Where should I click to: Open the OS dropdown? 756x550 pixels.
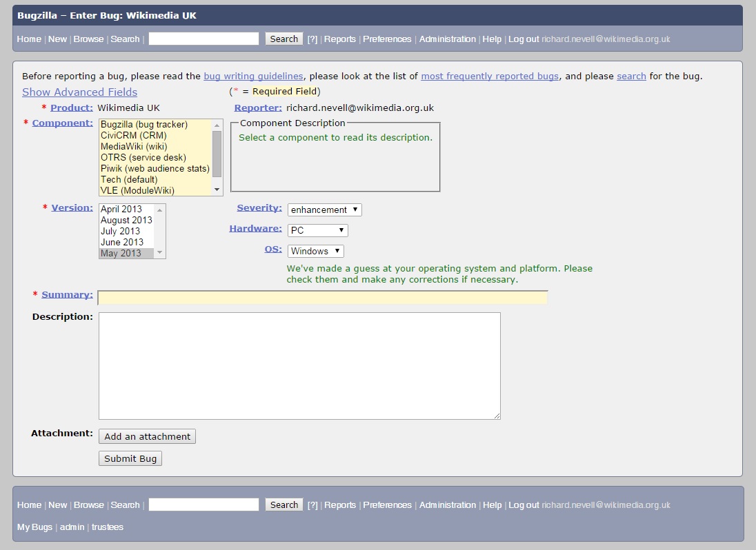click(x=316, y=252)
